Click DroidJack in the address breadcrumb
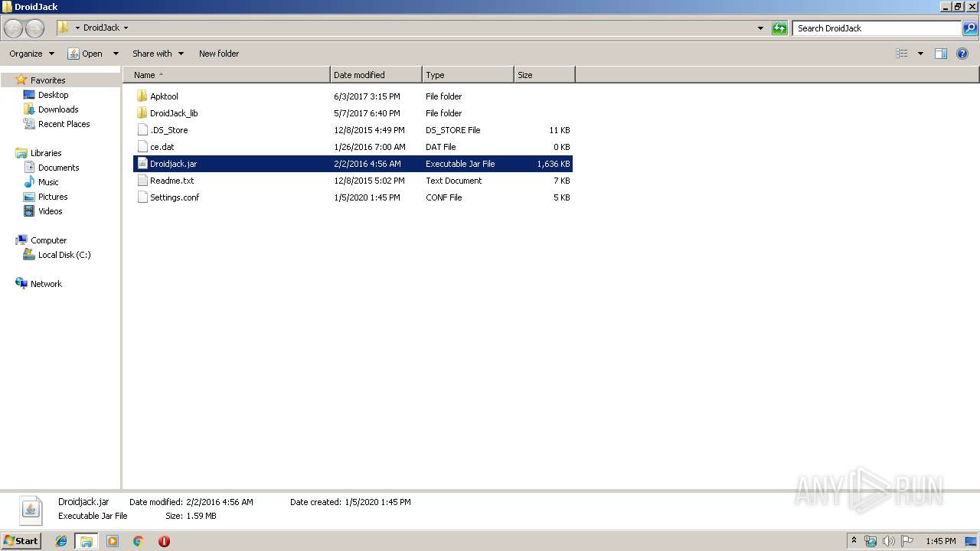This screenshot has height=551, width=980. [101, 28]
